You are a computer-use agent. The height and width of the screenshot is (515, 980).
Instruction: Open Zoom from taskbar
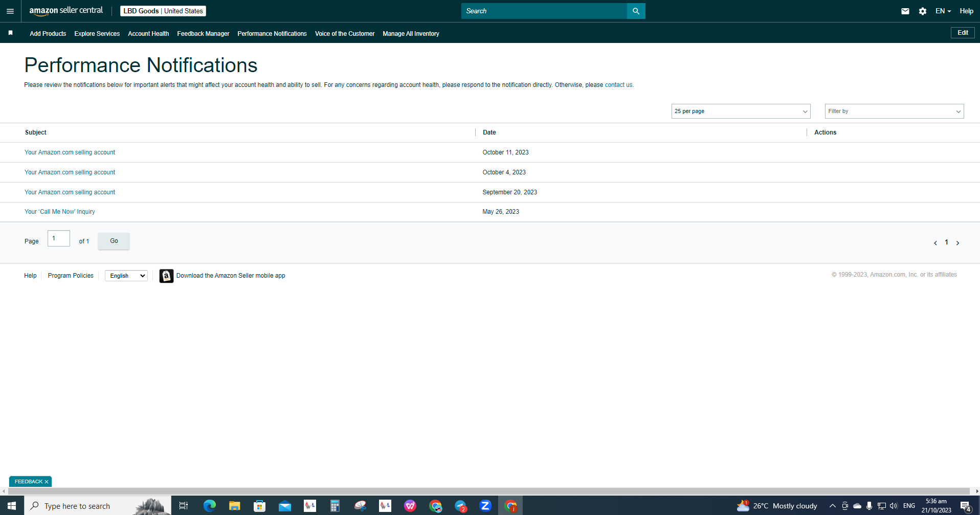click(x=485, y=506)
